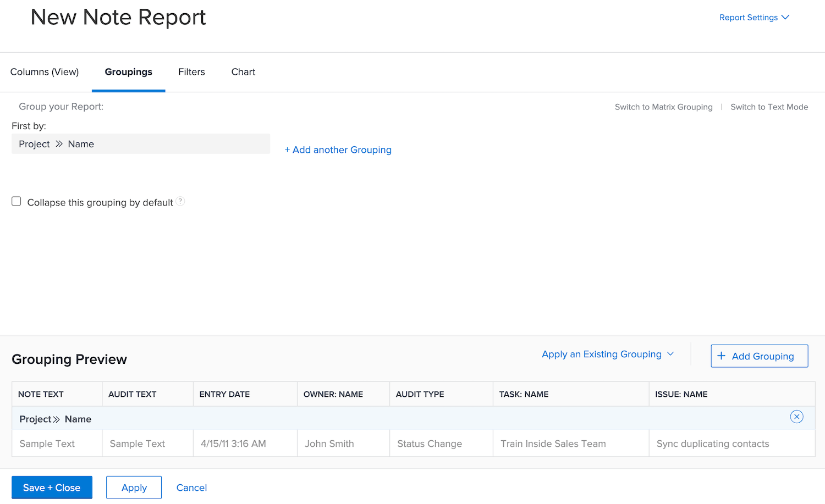
Task: Click the AUDIT TYPE column header
Action: [420, 394]
